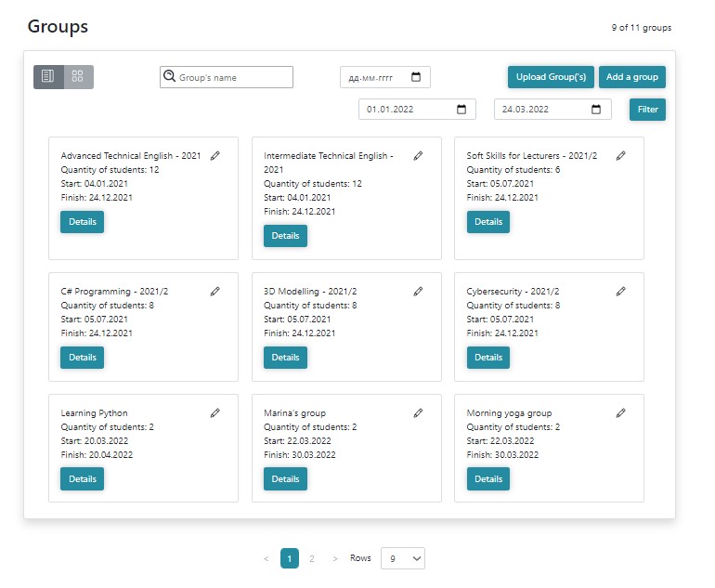Open Details of Marina's group
Screen dimensions: 715x588
(x=285, y=479)
